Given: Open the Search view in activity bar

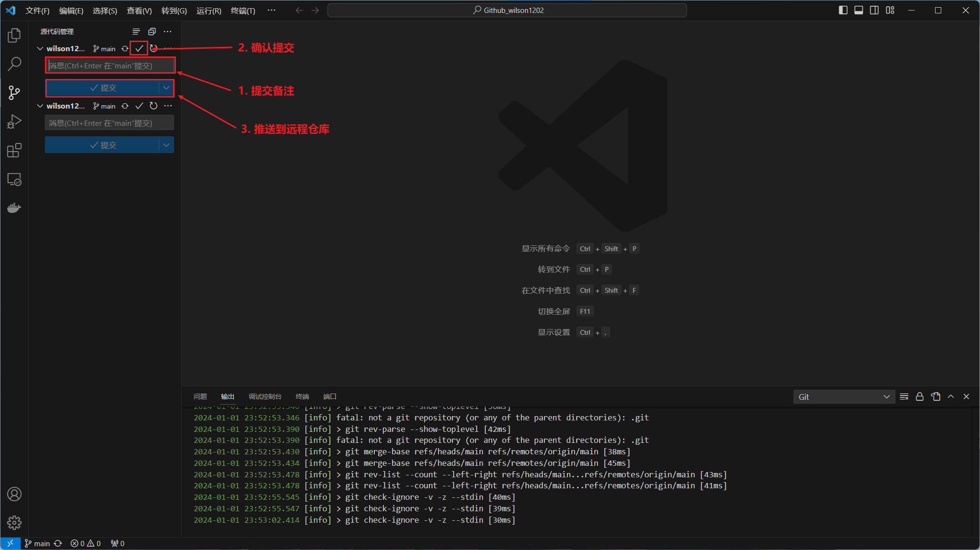Looking at the screenshot, I should [x=14, y=64].
